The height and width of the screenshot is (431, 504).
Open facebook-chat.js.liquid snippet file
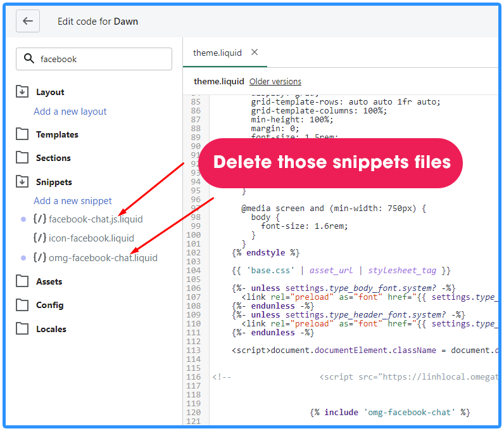[95, 219]
